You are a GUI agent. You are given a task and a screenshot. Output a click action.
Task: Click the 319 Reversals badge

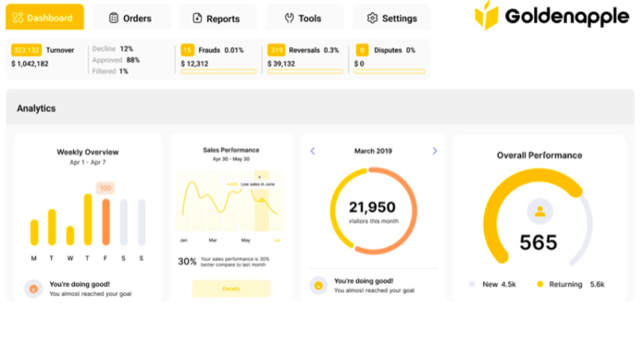pos(276,50)
